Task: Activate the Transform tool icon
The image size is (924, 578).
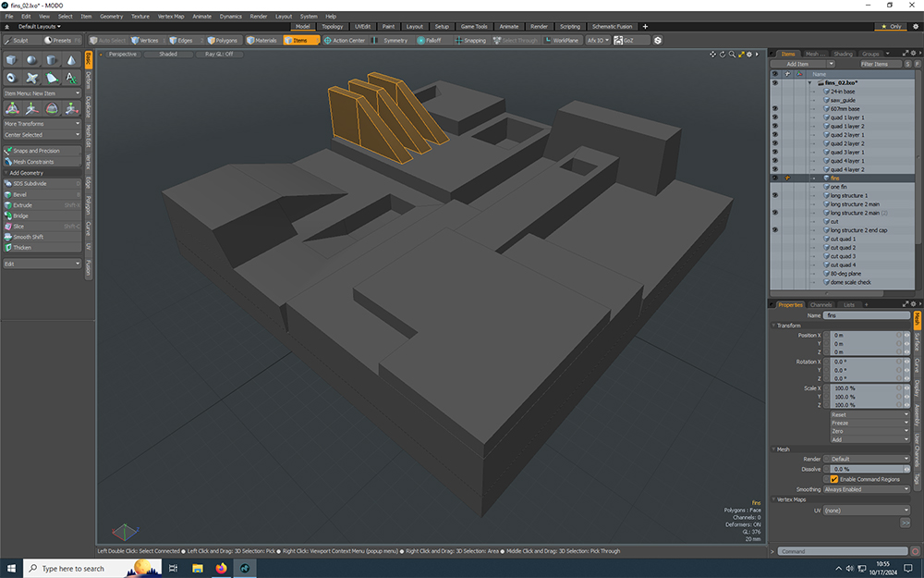Action: [12, 108]
